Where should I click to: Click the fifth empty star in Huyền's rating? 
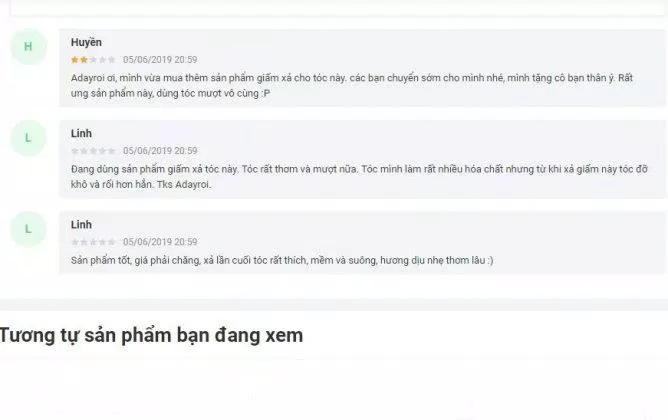coord(112,60)
